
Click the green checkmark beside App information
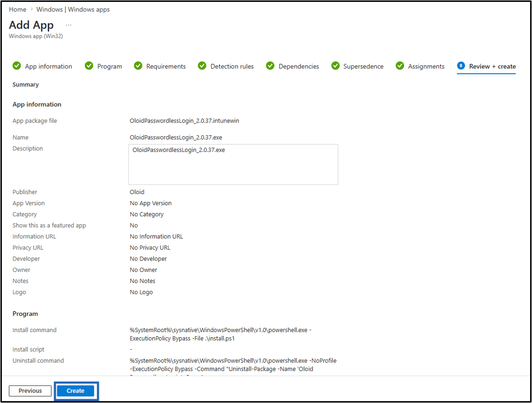click(17, 66)
